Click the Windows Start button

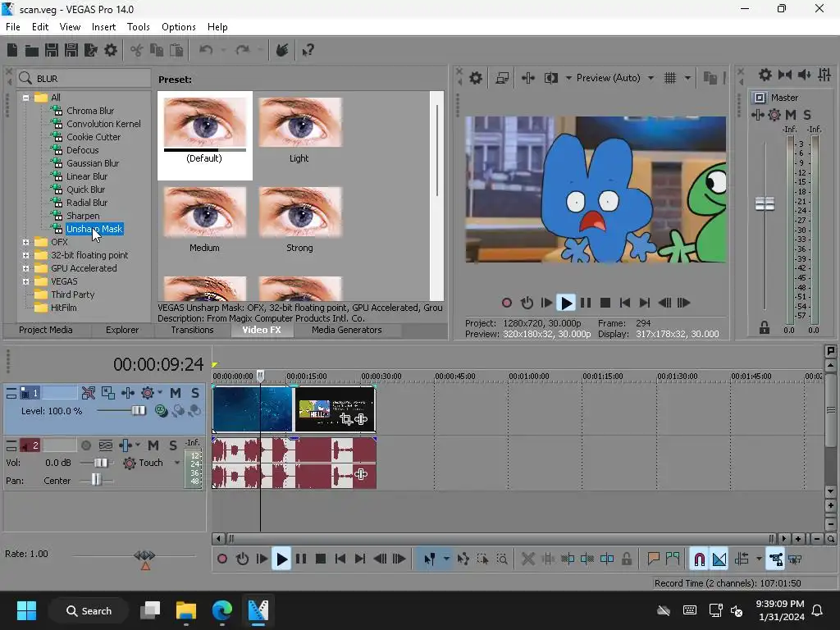[26, 610]
